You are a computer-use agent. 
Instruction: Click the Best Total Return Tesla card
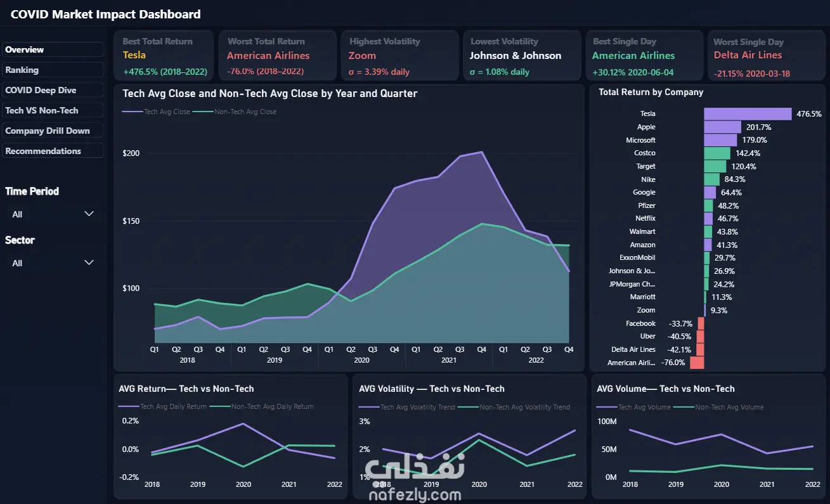click(x=166, y=56)
